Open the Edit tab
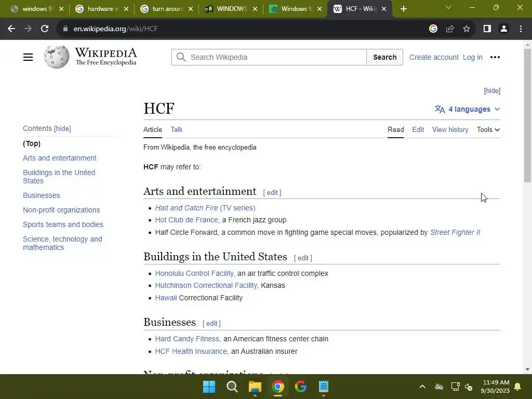 coord(418,129)
